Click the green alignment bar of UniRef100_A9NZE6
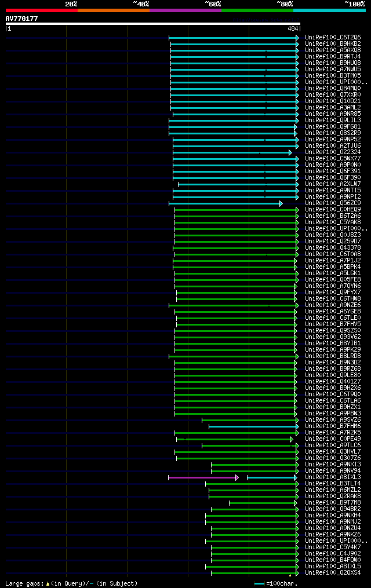The image size is (371, 588). coord(234,306)
